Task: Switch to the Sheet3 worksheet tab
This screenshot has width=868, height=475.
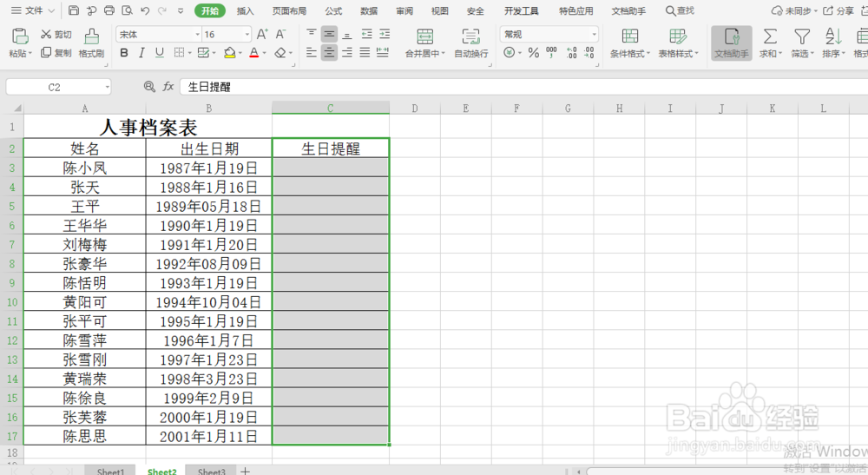Action: pos(211,472)
